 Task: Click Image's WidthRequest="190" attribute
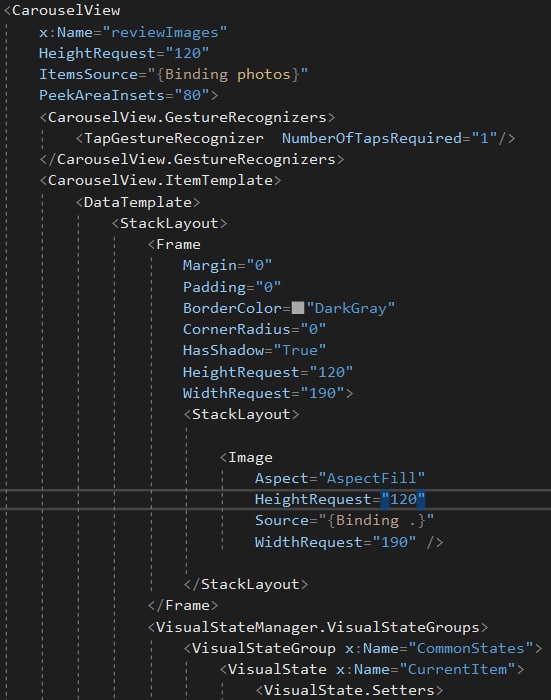point(335,542)
